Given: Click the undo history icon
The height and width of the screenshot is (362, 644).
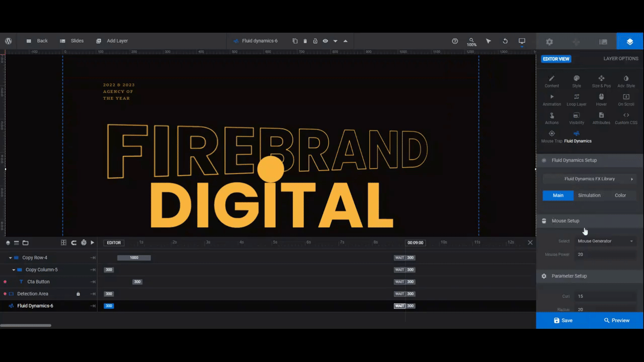Looking at the screenshot, I should tap(505, 41).
